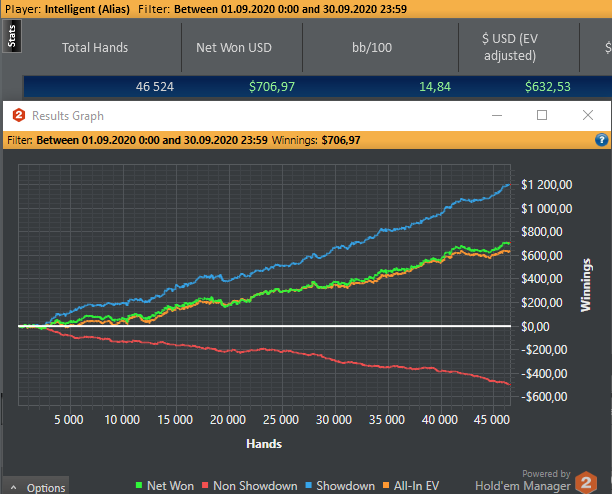Click the Non Showdown legend label
This screenshot has width=612, height=494.
255,486
